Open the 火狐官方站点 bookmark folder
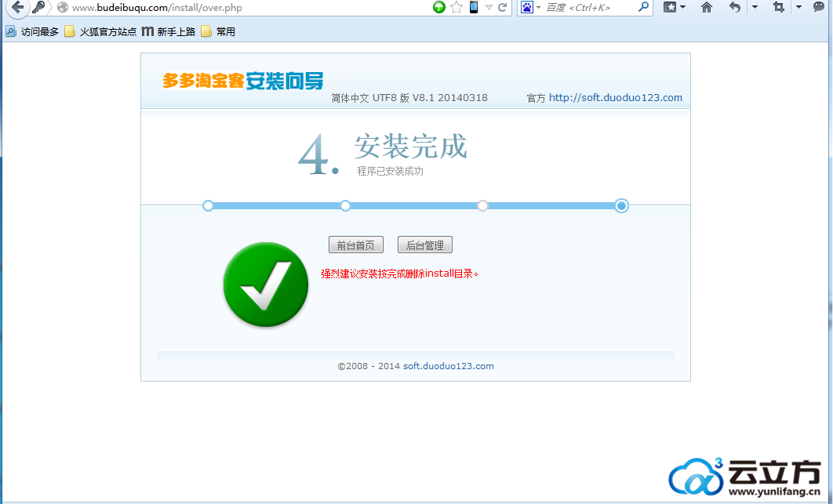833x504 pixels. [100, 32]
